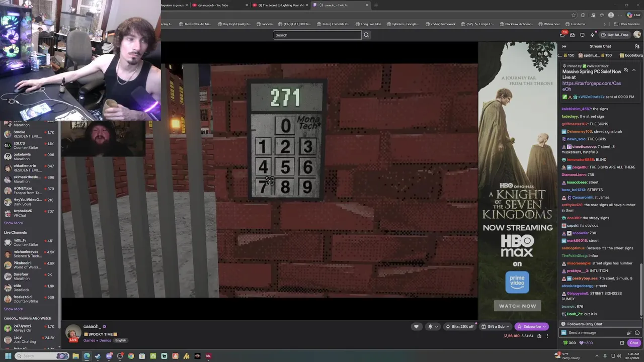Expand Show More under followed channels
Image resolution: width=644 pixels, height=362 pixels.
click(x=13, y=223)
